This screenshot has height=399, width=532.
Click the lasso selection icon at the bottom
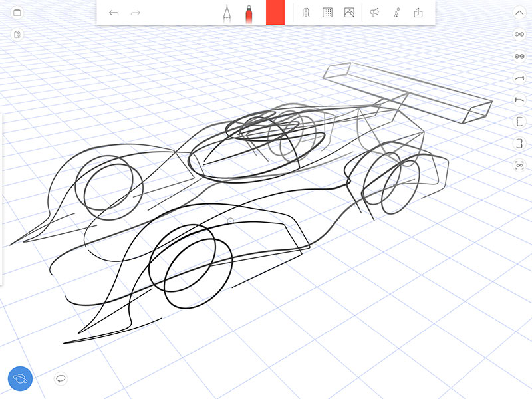pos(61,378)
